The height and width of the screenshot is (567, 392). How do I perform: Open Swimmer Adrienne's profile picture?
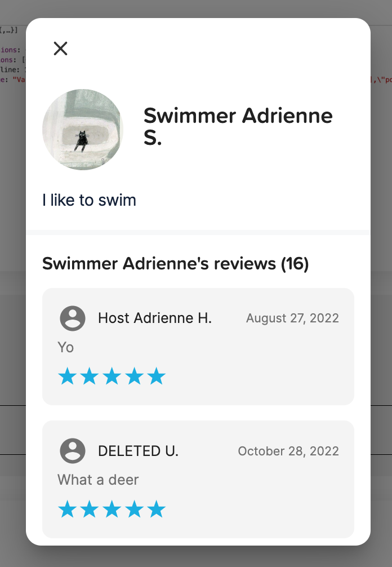pyautogui.click(x=82, y=130)
